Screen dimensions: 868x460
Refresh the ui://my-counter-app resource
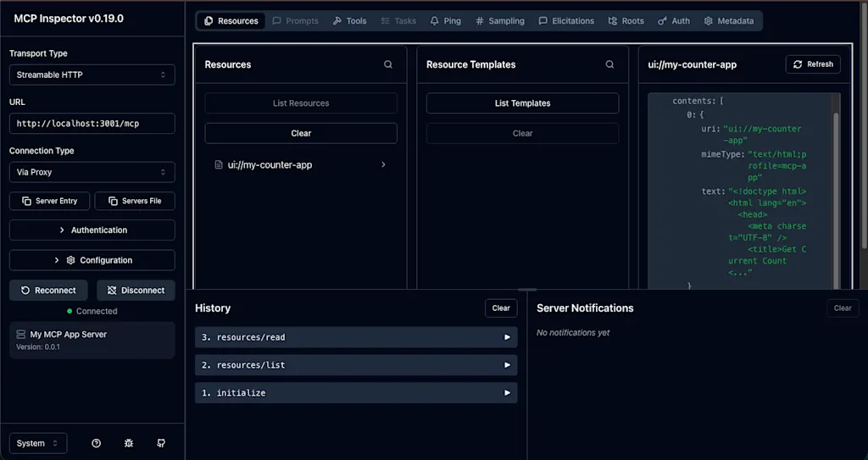click(x=813, y=64)
